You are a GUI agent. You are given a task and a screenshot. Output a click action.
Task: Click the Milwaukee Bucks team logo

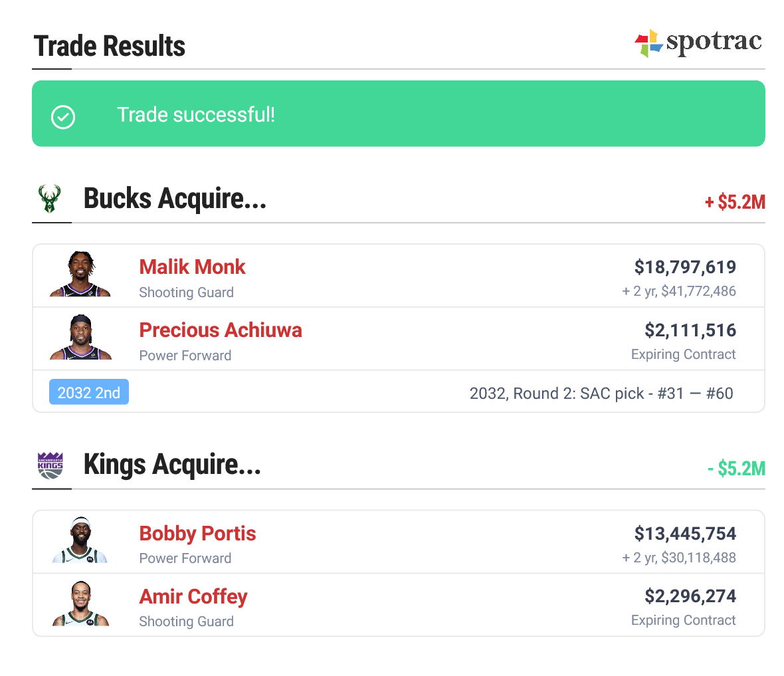pos(49,199)
